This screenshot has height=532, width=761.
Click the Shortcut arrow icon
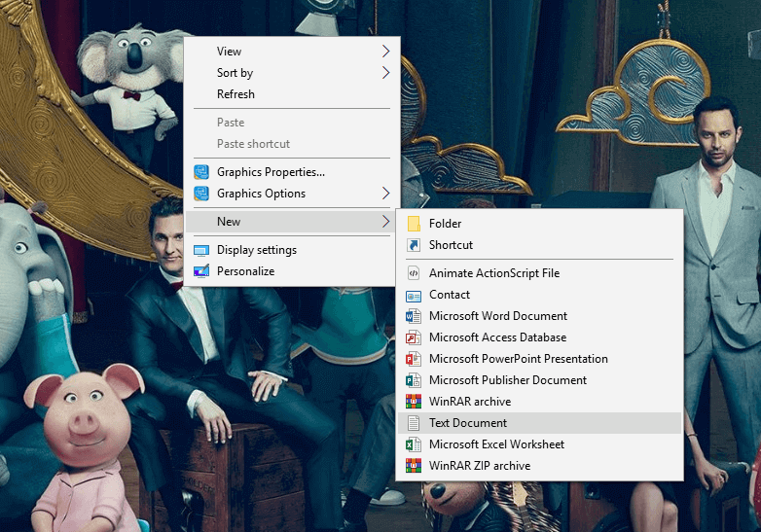(414, 245)
